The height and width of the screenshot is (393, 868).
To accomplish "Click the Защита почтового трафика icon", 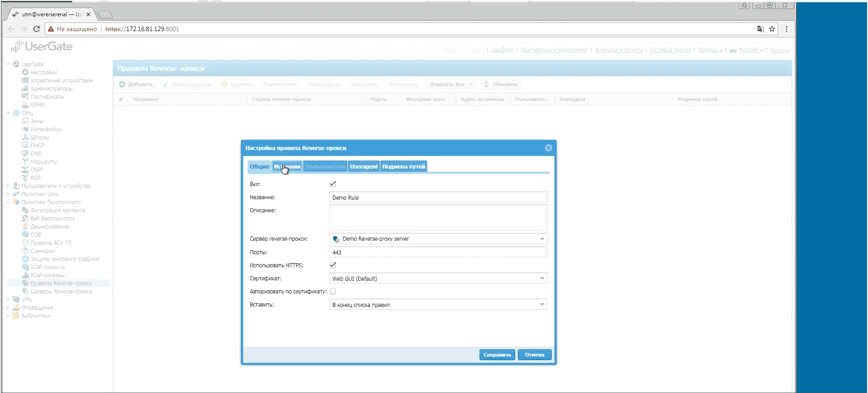I will [25, 259].
